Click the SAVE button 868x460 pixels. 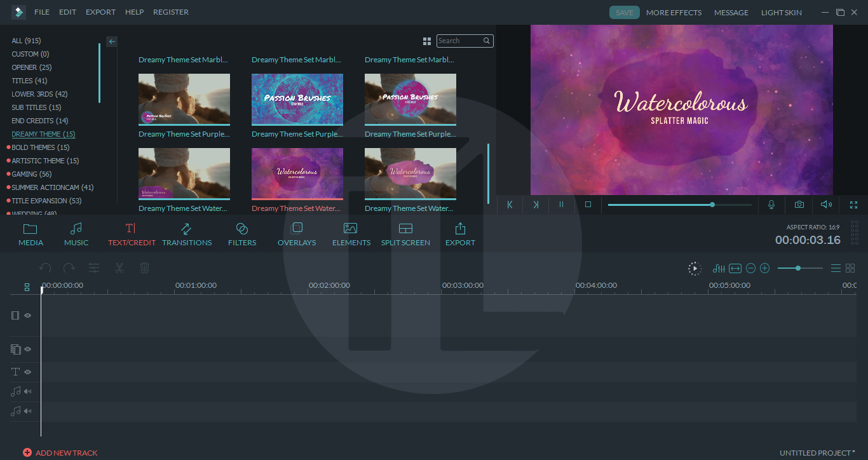[x=623, y=12]
